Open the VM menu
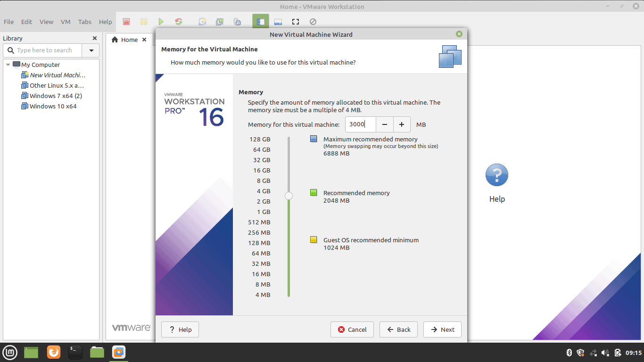This screenshot has width=644, height=362. 66,22
